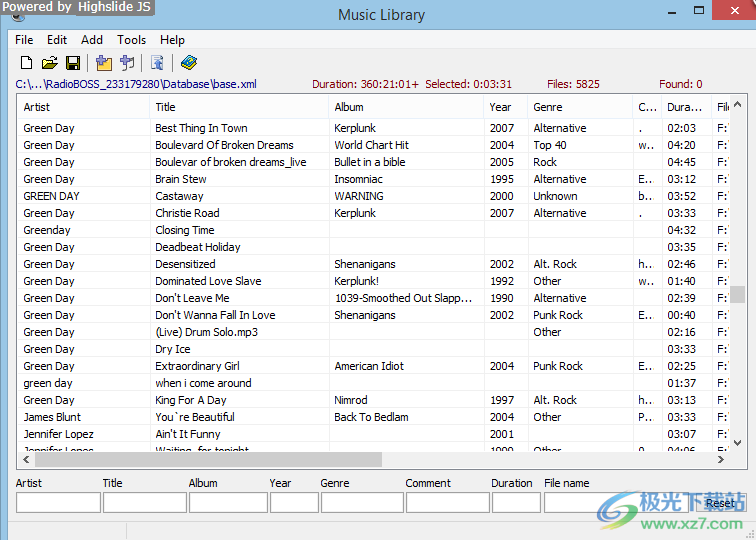Viewport: 756px width, 540px height.
Task: Sort by the Title column header
Action: 239,107
